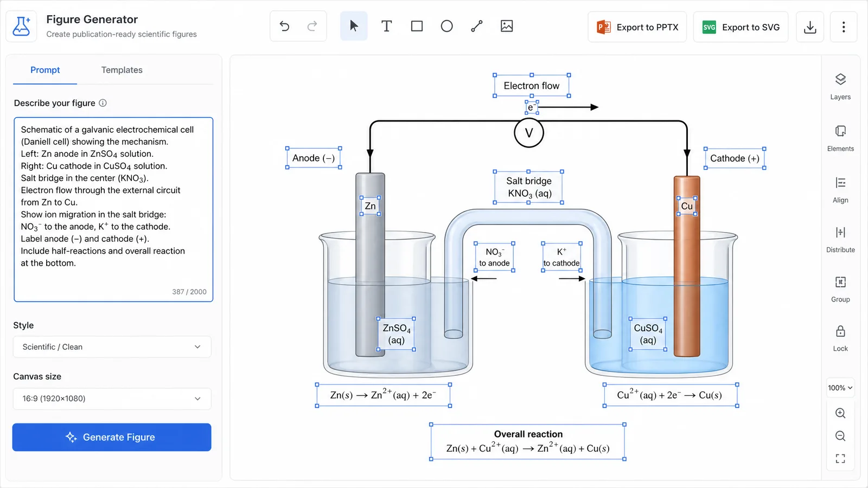Click the voltmeter V circle
The height and width of the screenshot is (488, 868).
tap(529, 133)
